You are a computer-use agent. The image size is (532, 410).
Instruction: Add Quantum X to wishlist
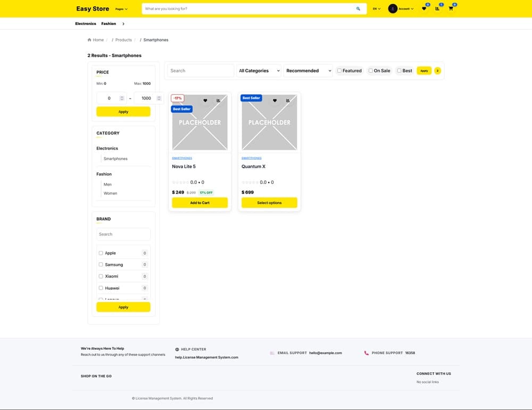275,101
